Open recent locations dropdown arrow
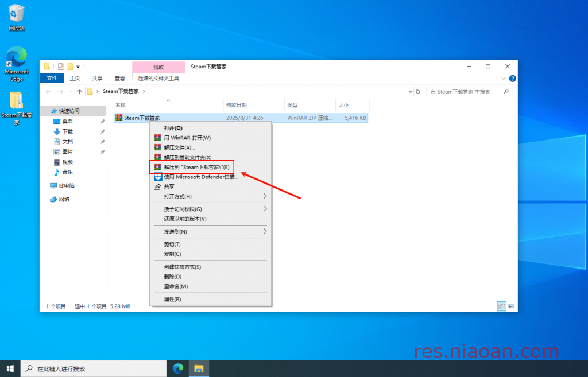 pyautogui.click(x=71, y=91)
